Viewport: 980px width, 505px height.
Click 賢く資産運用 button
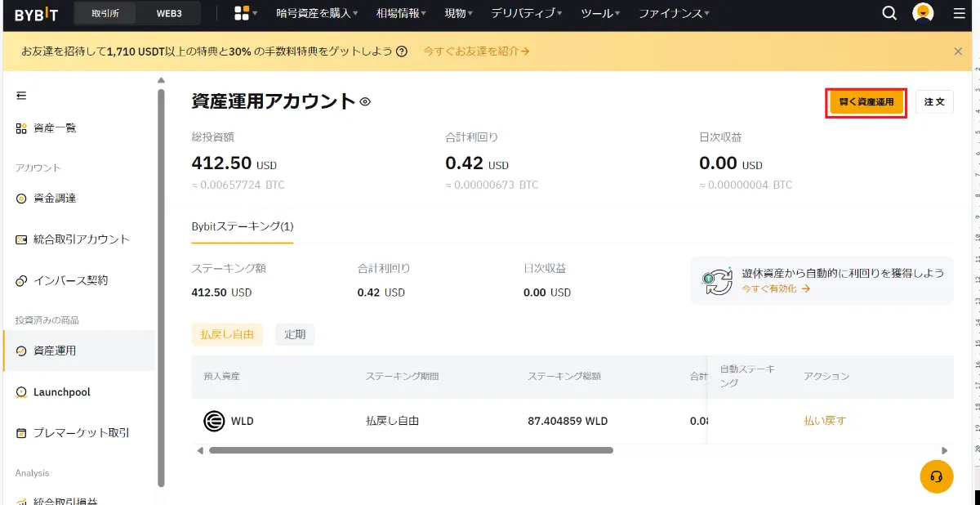866,102
